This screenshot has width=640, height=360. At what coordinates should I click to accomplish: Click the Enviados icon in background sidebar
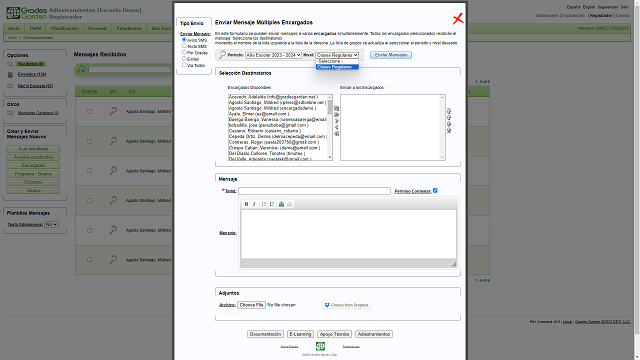(10, 75)
